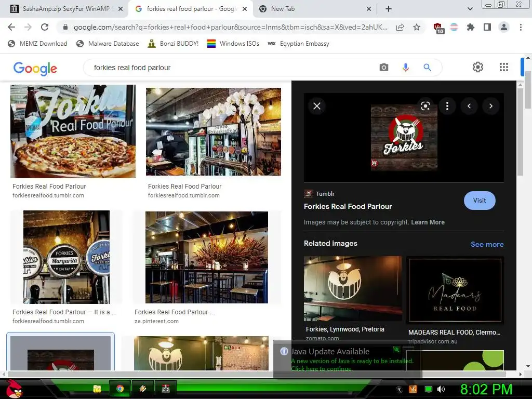Click the large Forkies logo preview image
The image size is (532, 399).
(404, 137)
